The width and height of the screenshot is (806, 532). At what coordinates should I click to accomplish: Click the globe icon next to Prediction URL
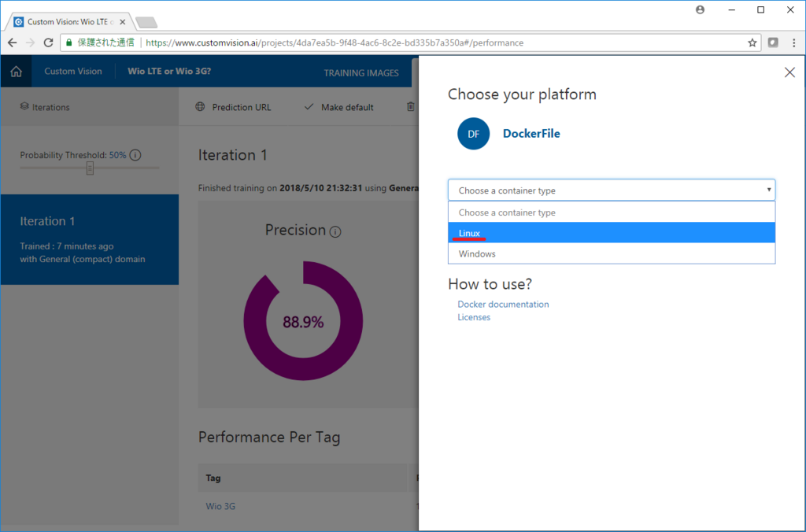click(x=200, y=107)
